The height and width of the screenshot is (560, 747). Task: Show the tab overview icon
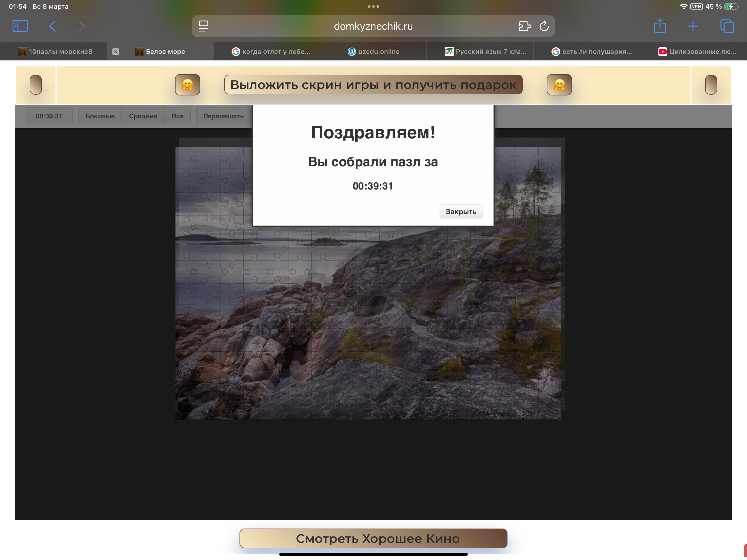727,26
